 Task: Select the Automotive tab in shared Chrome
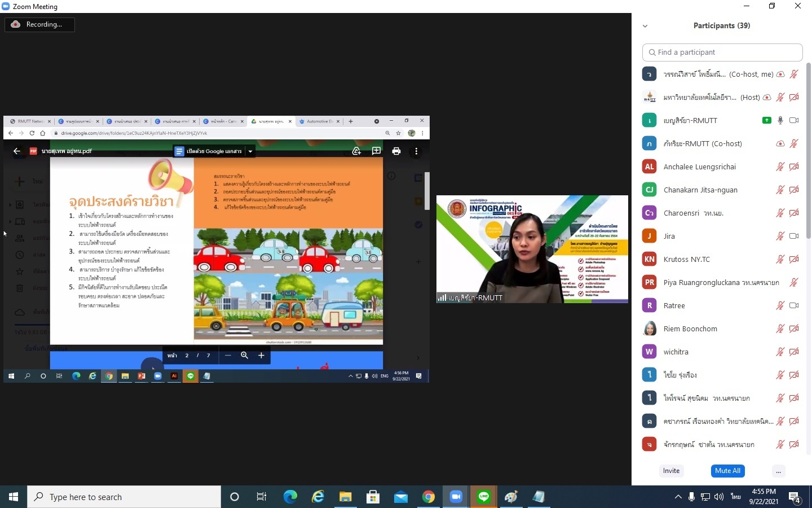(319, 121)
